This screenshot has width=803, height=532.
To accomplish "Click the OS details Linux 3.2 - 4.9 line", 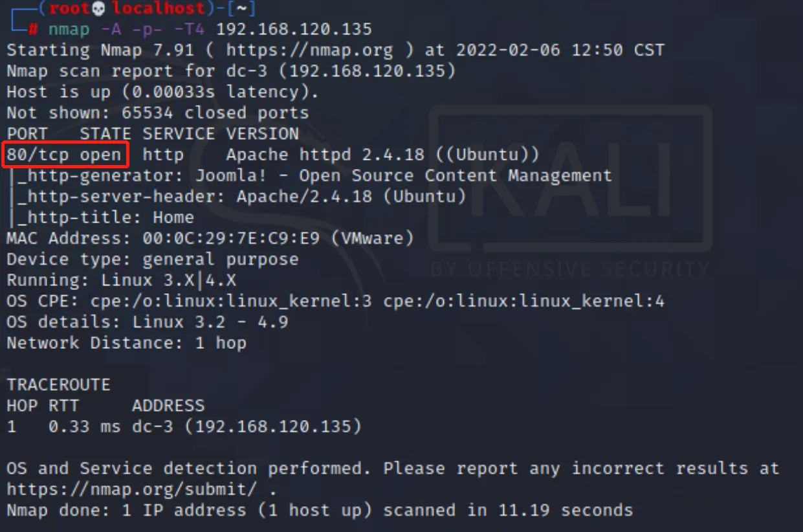I will (148, 322).
